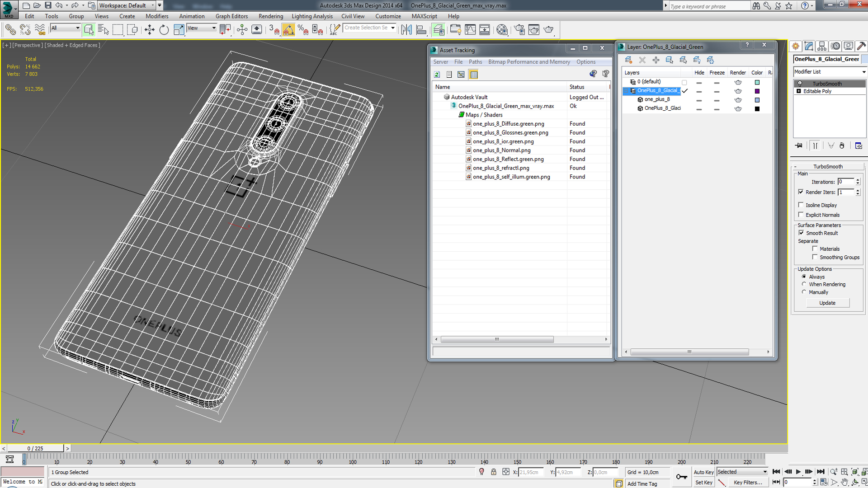
Task: Click Select Highlighted Objects and Layers icon
Action: point(670,60)
